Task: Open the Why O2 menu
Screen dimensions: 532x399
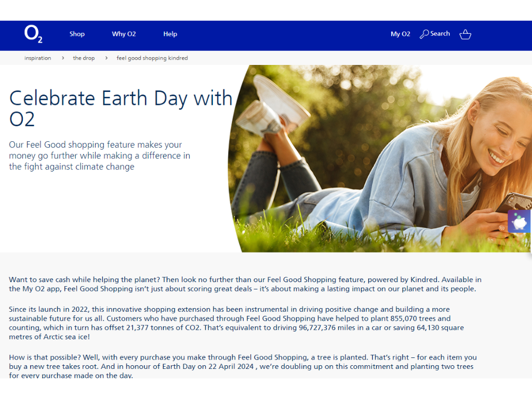Action: tap(124, 34)
